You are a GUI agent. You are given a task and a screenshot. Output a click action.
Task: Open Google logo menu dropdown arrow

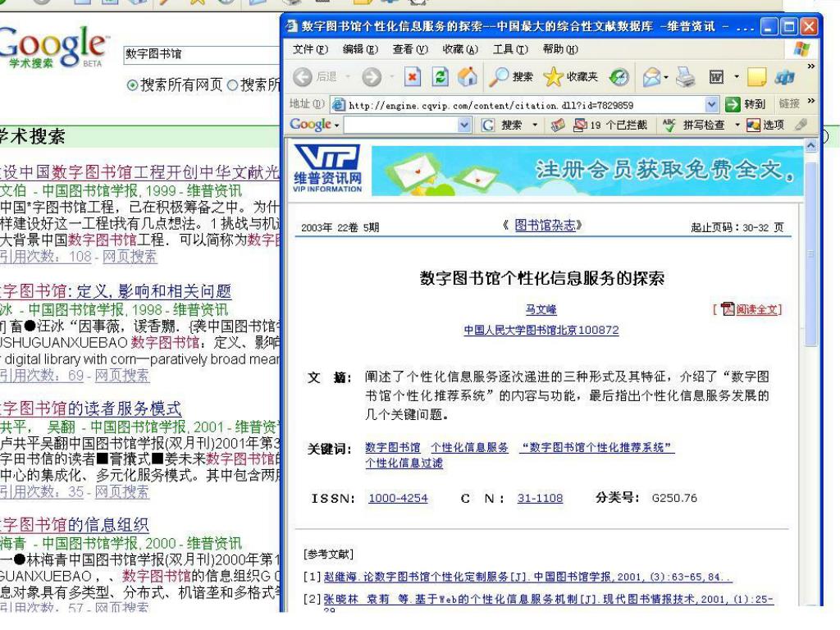[x=337, y=126]
